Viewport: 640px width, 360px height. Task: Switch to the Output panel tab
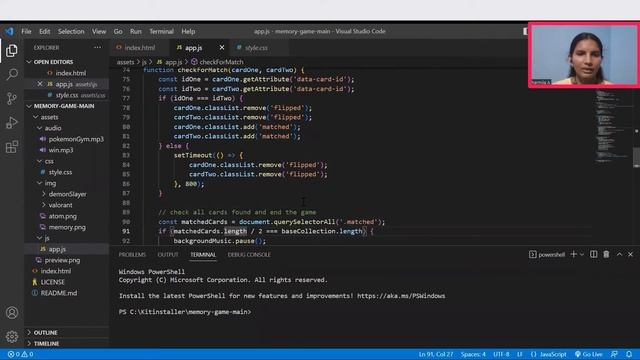click(x=168, y=255)
